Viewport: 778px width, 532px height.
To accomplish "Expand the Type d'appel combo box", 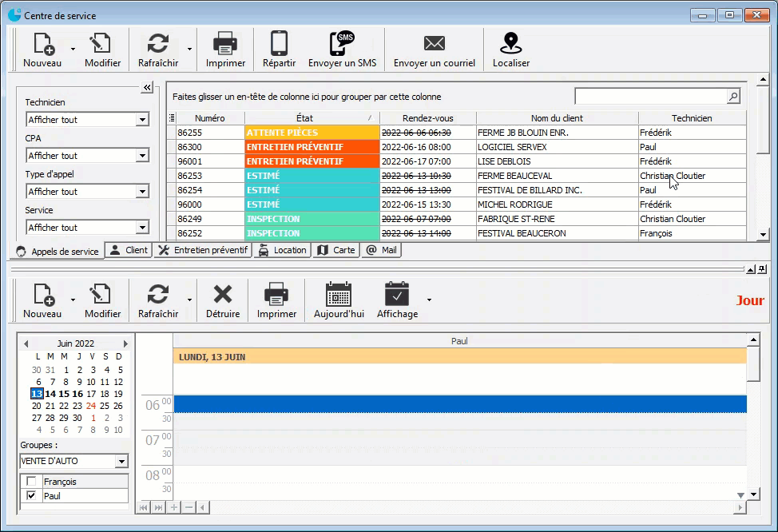I will pos(142,192).
